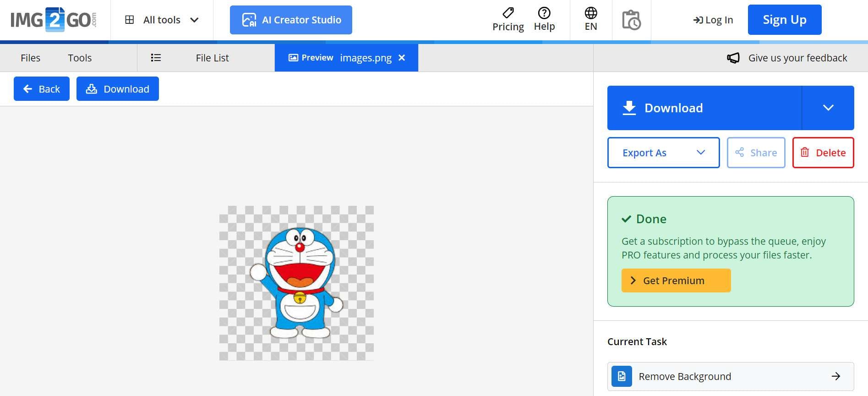
Task: Click the Pricing tag icon
Action: tap(508, 12)
